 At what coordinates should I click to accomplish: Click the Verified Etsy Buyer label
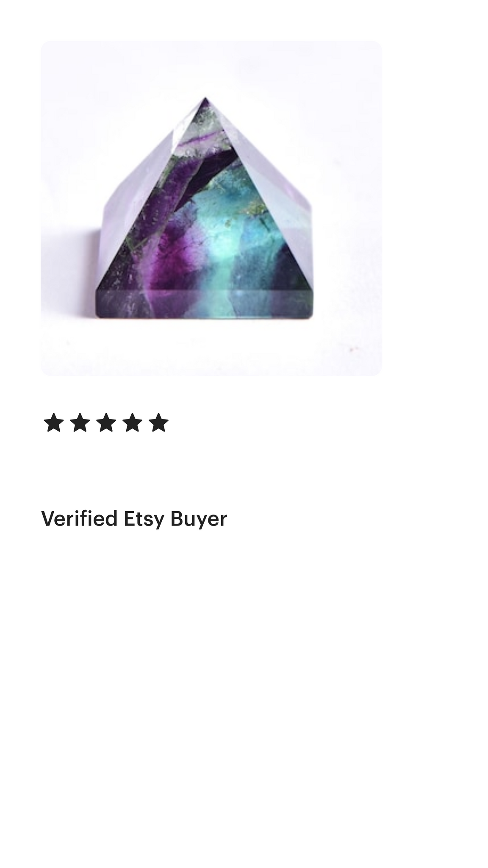pyautogui.click(x=134, y=519)
